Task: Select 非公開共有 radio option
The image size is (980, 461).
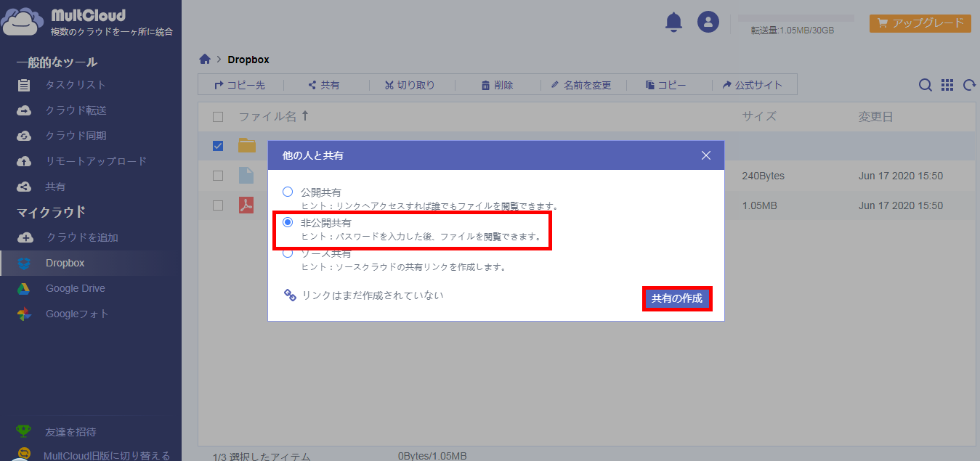Action: 288,222
